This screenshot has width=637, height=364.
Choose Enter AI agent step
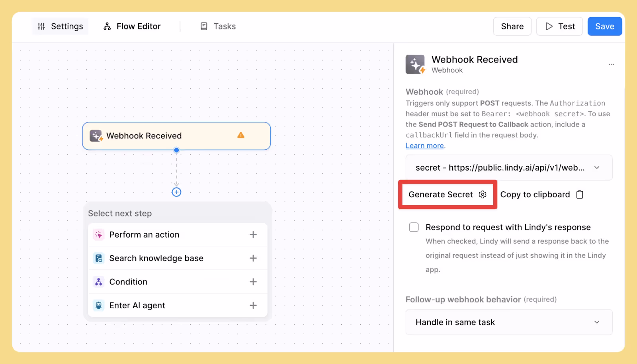click(178, 305)
